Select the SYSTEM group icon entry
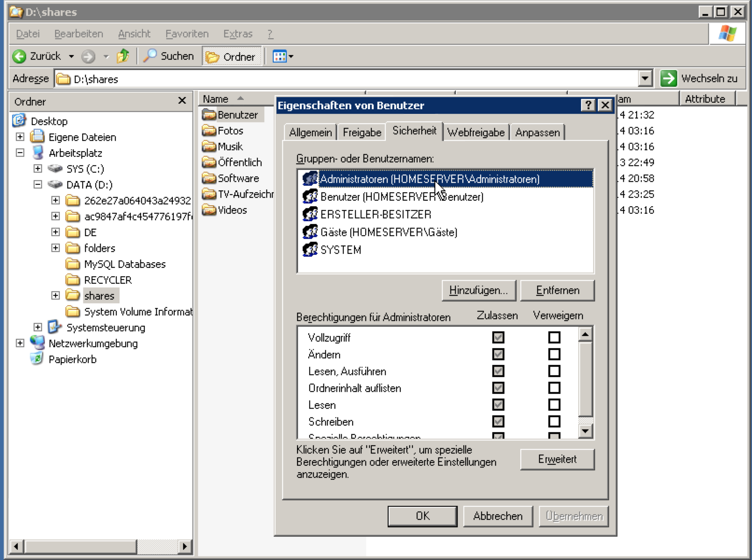 coord(310,250)
